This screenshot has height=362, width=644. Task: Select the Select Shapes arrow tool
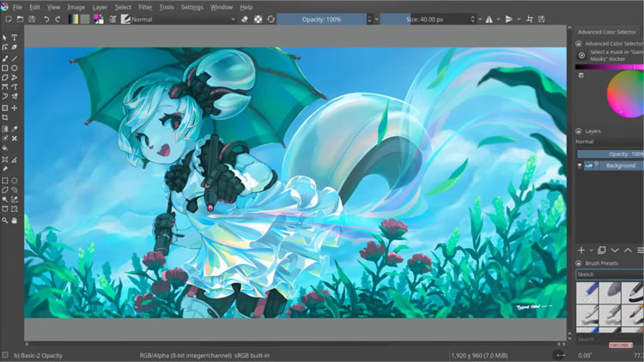coord(4,38)
